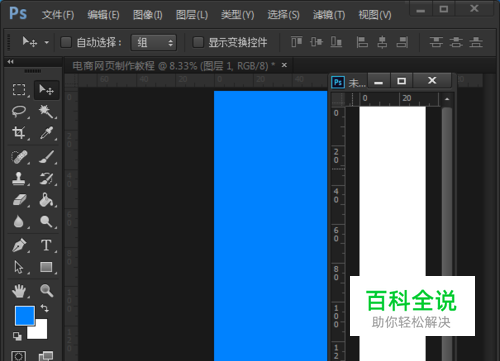Open the 文件(F) menu
500x361 pixels.
(58, 15)
